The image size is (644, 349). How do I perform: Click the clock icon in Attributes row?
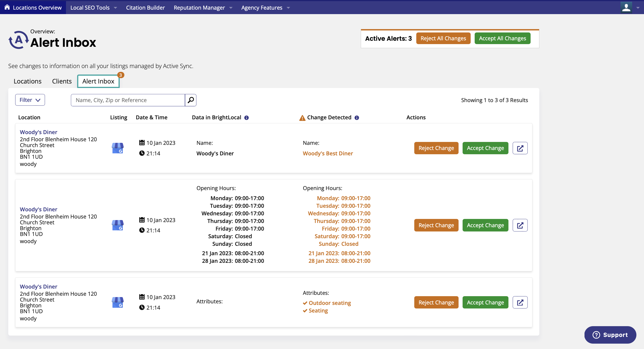[x=142, y=307]
